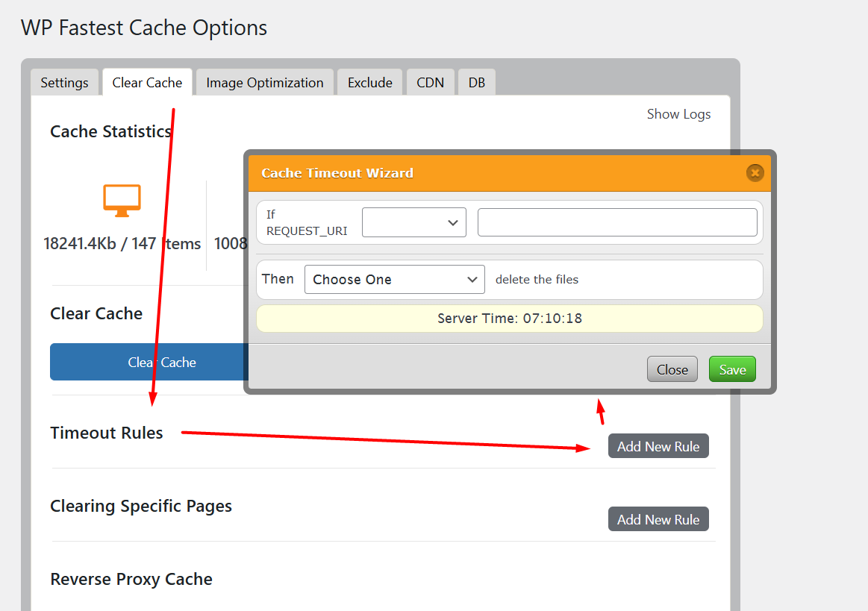This screenshot has width=868, height=611.
Task: Click the Show Logs link
Action: (x=678, y=114)
